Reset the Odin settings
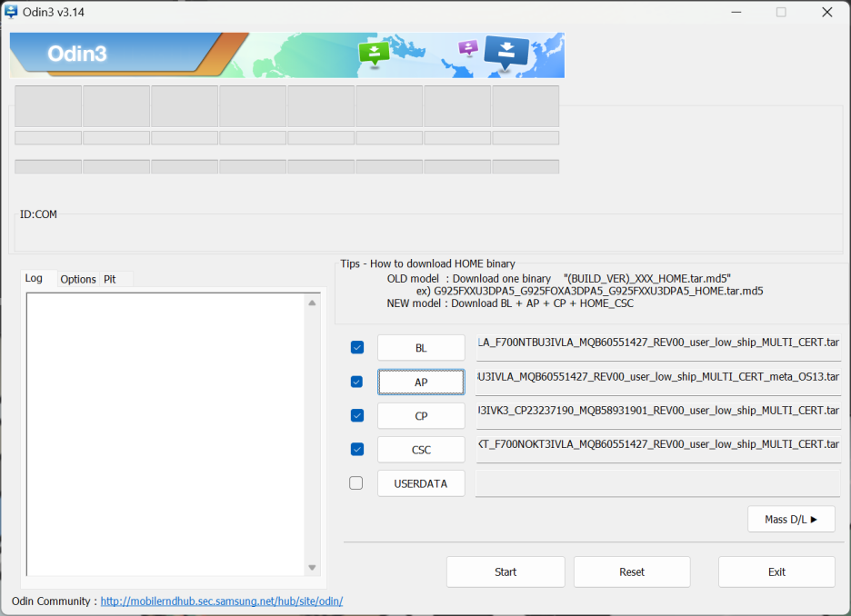Image resolution: width=851 pixels, height=616 pixels. coord(632,571)
